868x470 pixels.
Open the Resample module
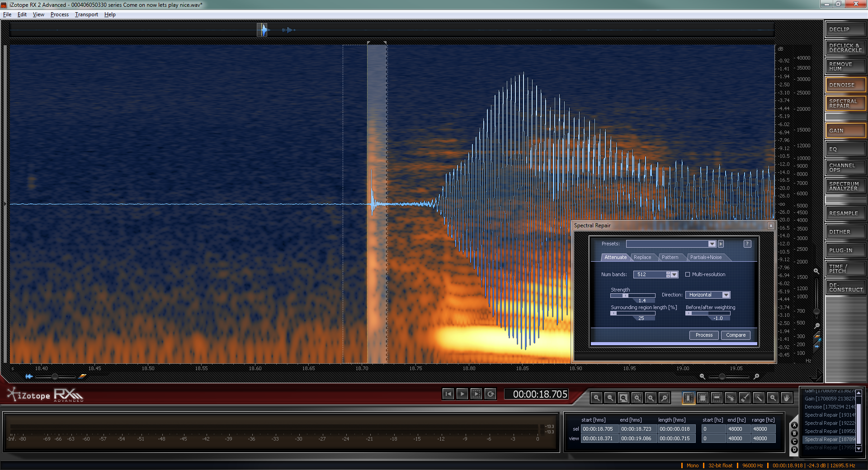click(x=845, y=213)
